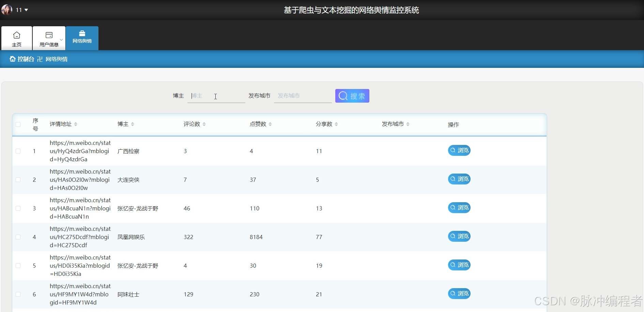Click the 搜索 search button
This screenshot has height=312, width=644.
pyautogui.click(x=352, y=96)
